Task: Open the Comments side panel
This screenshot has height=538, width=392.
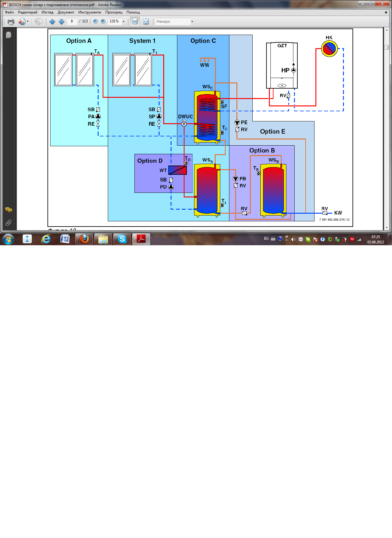Action: point(9,210)
